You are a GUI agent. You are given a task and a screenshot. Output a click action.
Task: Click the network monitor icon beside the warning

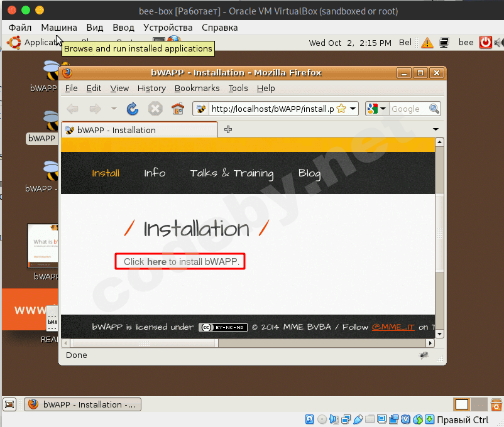coord(444,43)
